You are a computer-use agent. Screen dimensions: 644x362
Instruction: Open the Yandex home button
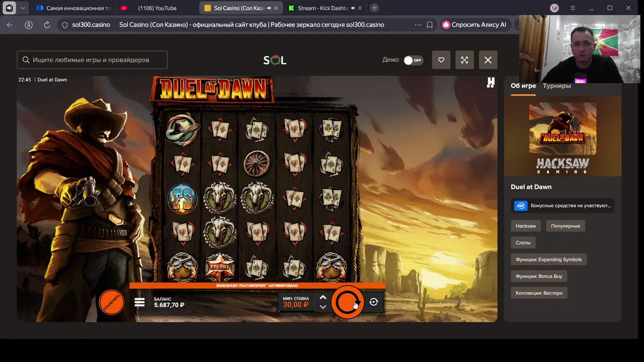coord(29,25)
